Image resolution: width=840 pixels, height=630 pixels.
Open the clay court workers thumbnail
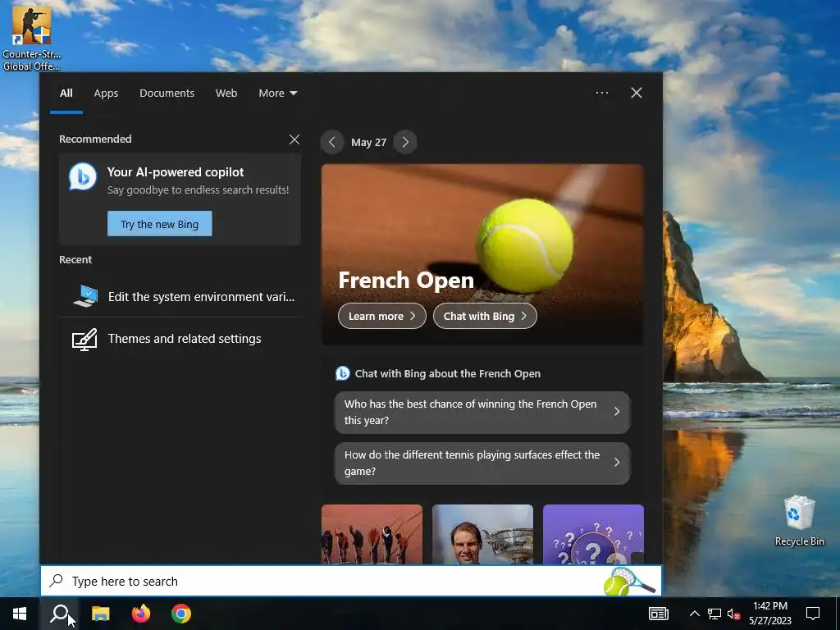tap(372, 534)
